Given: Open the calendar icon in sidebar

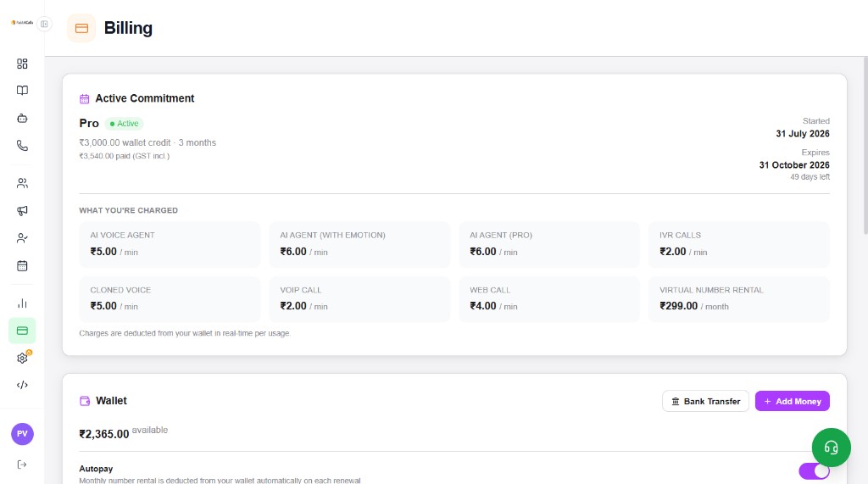Looking at the screenshot, I should tap(22, 266).
